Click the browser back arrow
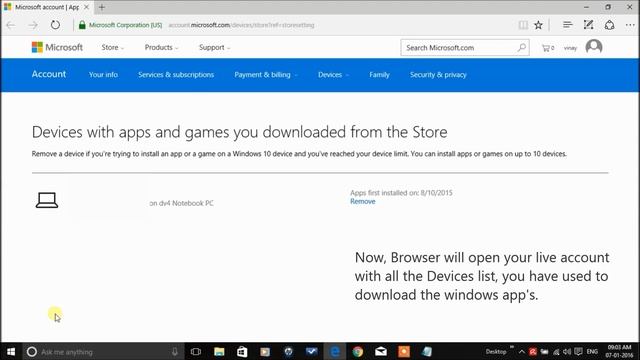The width and height of the screenshot is (640, 360). click(x=11, y=25)
